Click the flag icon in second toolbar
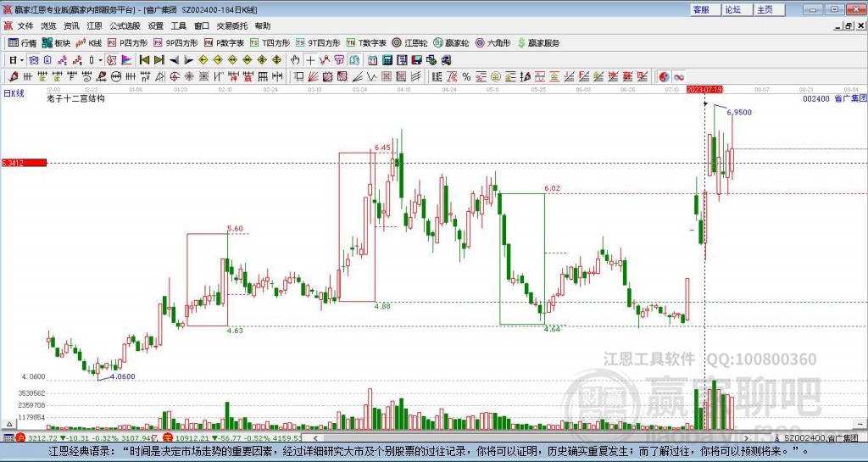 pos(126,59)
